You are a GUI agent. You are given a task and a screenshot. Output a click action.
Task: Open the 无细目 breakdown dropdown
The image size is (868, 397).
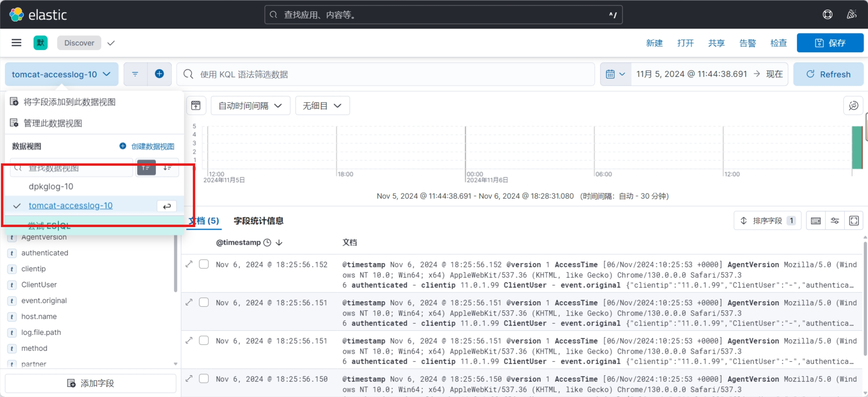click(x=322, y=105)
